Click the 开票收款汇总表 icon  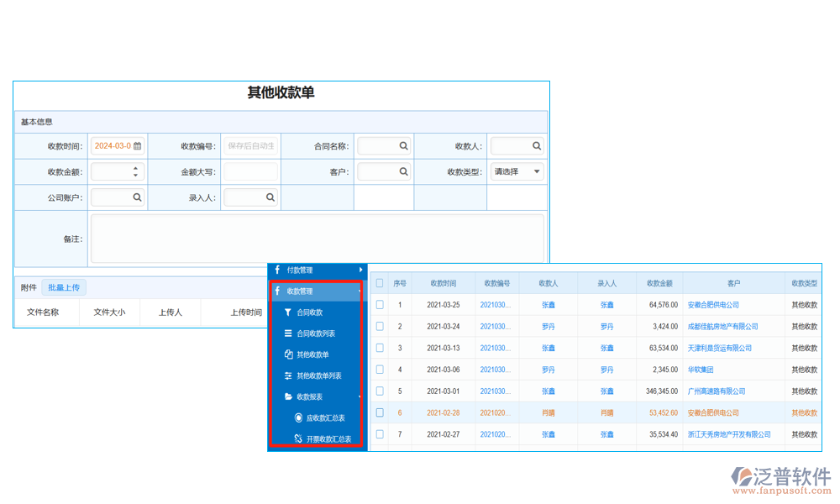(x=298, y=437)
